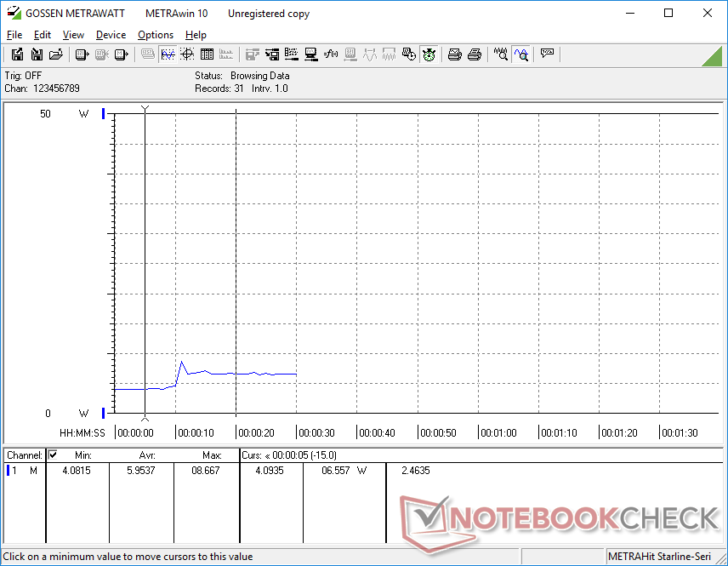Click the 00:01:00 time axis label
Viewport: 728px width, 566px height.
click(x=498, y=432)
